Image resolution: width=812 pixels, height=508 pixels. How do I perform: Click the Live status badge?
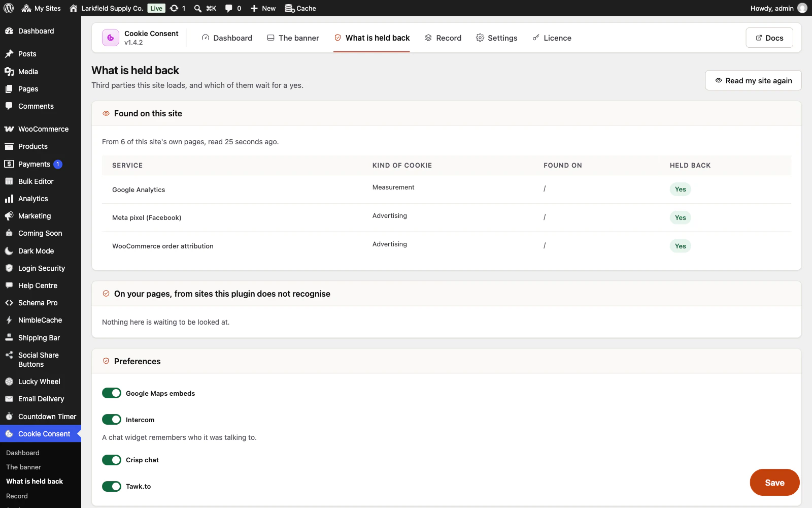156,8
